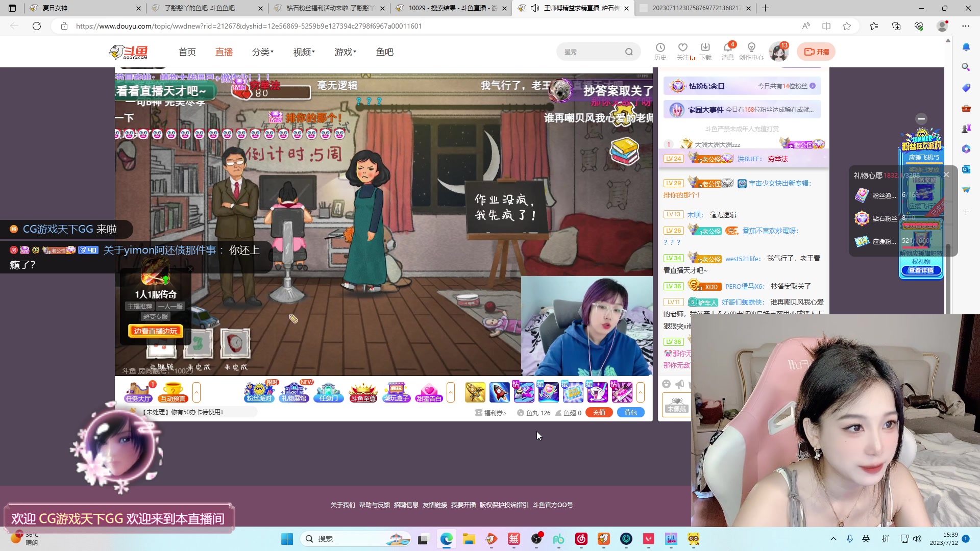Mute the playing tab via speaker icon
The width and height of the screenshot is (980, 551).
click(x=535, y=8)
